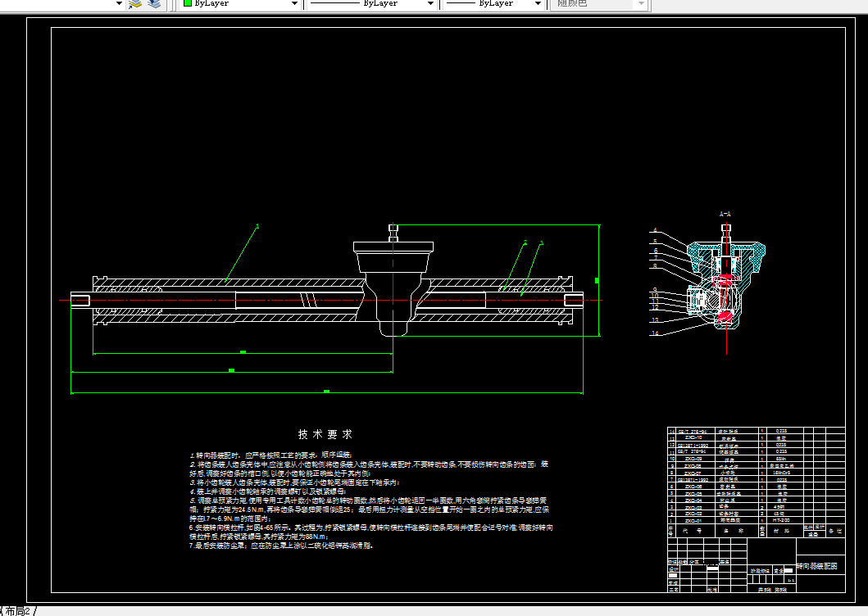868x616 pixels.
Task: Click the grip on the shortest horizontal dimension
Action: pos(243,352)
